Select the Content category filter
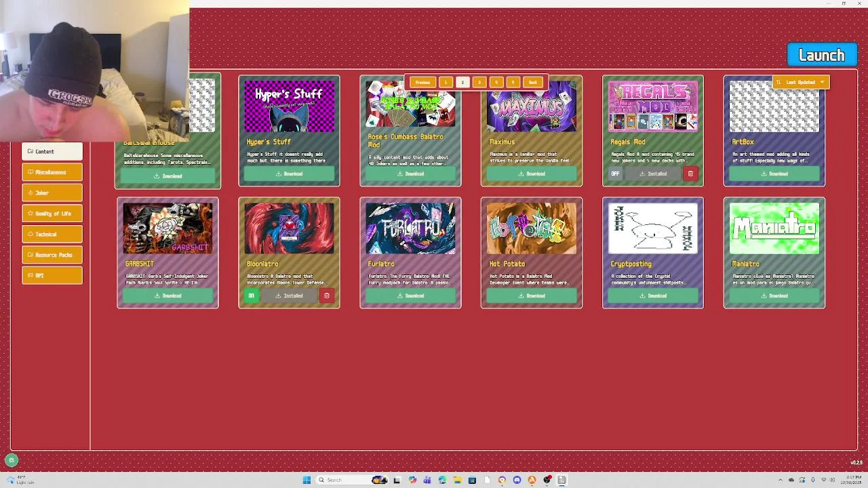This screenshot has height=488, width=868. 52,151
